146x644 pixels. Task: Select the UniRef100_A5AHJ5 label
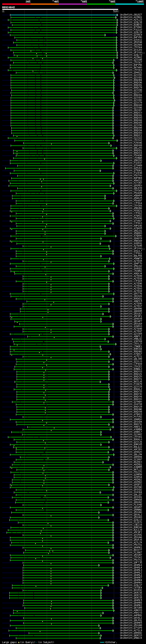click(131, 198)
